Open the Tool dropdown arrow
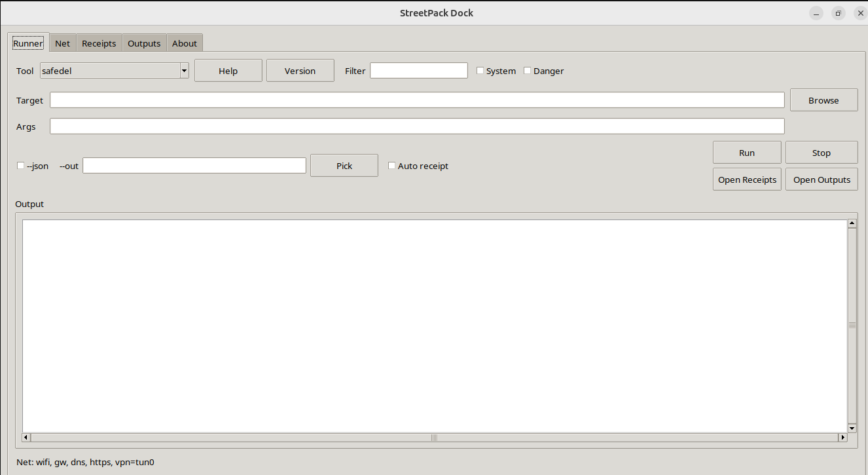The image size is (868, 475). pyautogui.click(x=184, y=71)
